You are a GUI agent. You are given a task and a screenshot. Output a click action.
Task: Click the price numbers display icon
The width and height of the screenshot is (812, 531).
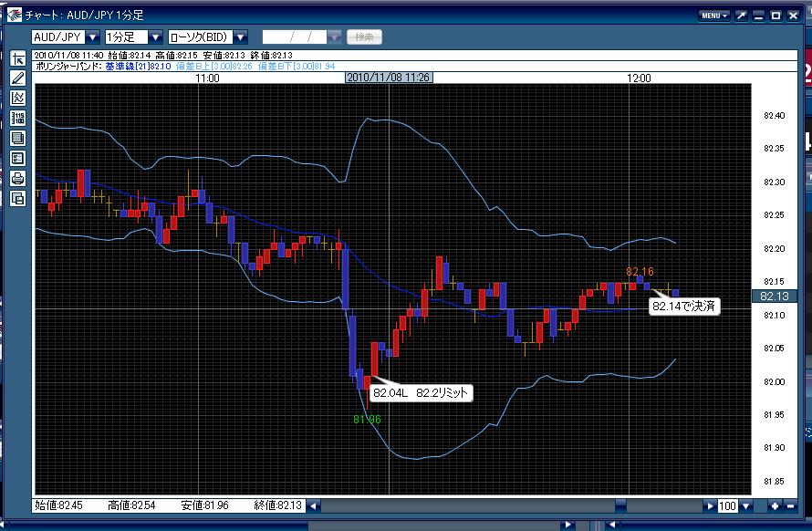[17, 118]
